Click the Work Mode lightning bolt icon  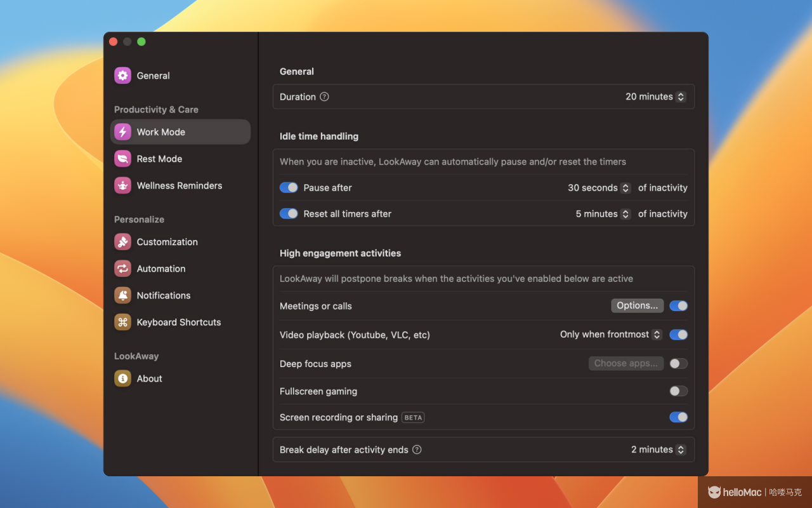coord(122,132)
